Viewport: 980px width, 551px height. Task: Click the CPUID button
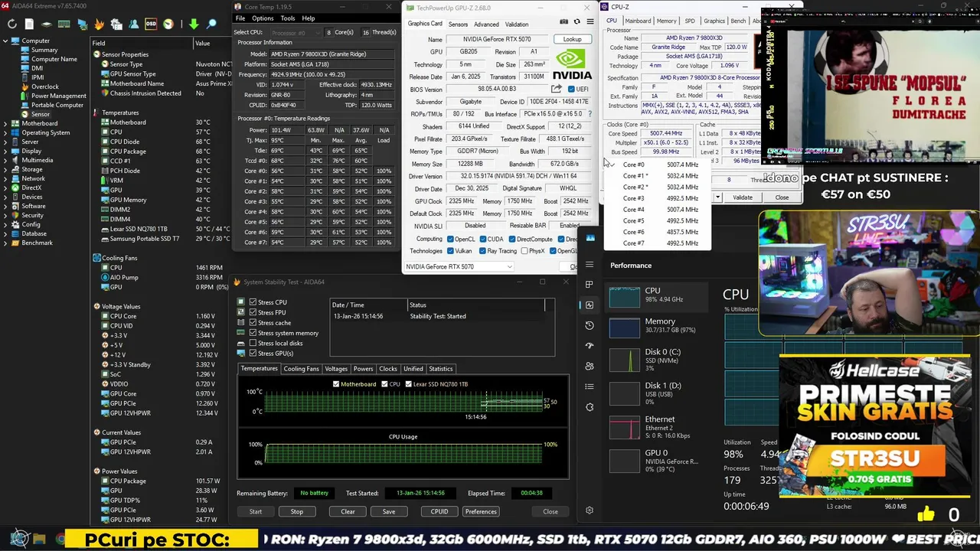tap(439, 511)
